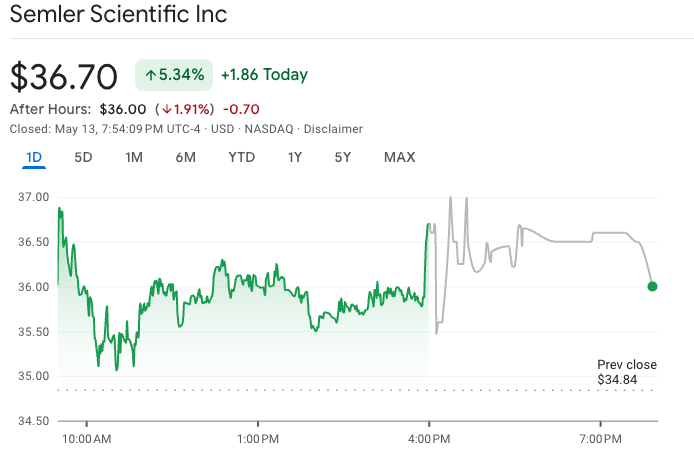694x462 pixels.
Task: Click the 7:00 PM axis label
Action: coord(600,438)
